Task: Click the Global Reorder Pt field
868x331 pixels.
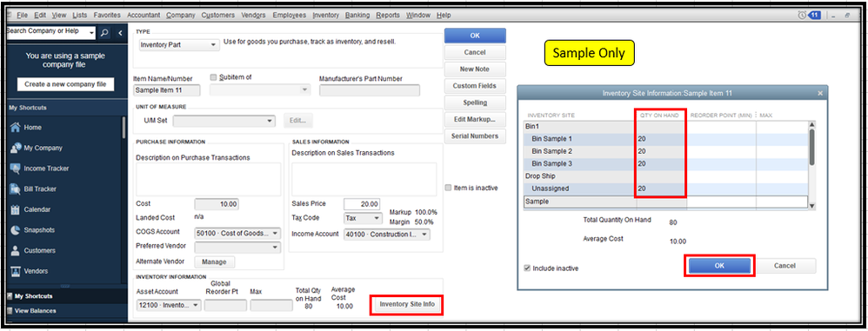Action: pyautogui.click(x=225, y=305)
